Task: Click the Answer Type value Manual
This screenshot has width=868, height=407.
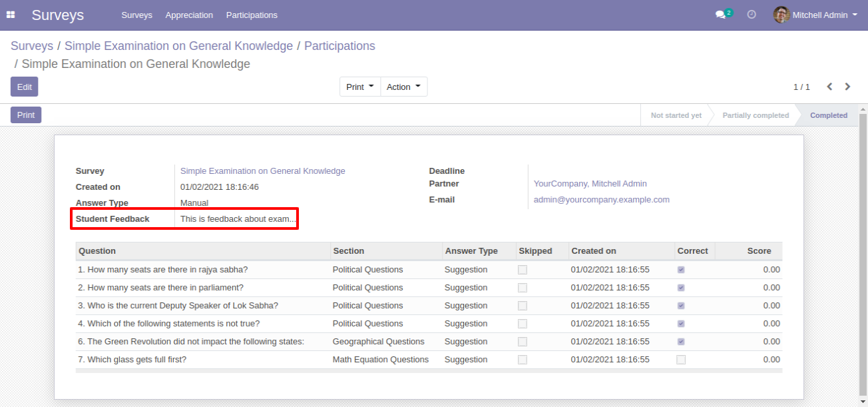Action: pos(194,203)
